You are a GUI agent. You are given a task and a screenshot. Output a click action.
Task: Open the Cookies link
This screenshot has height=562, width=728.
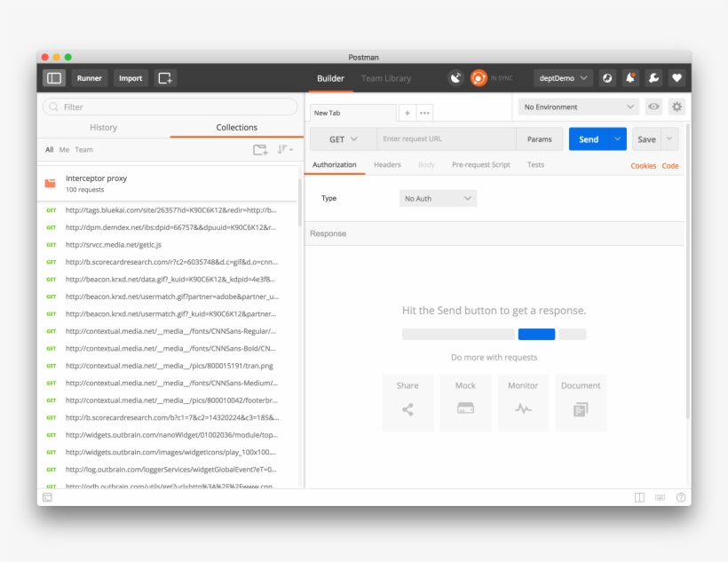click(x=643, y=166)
